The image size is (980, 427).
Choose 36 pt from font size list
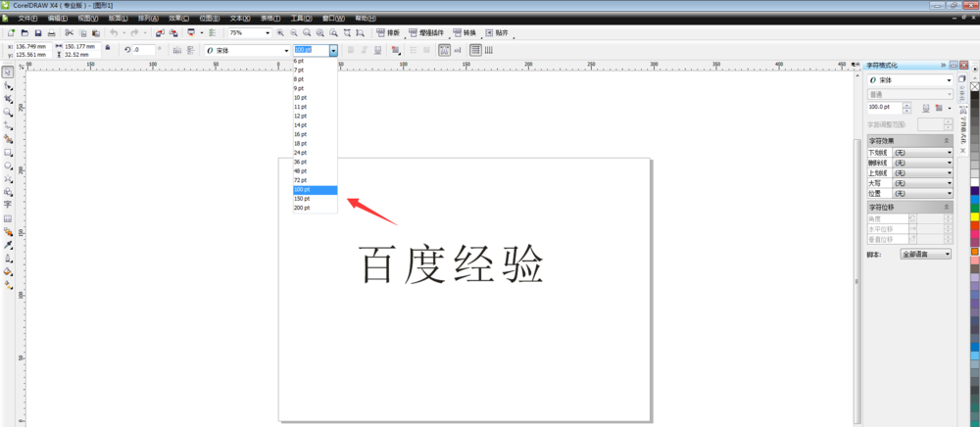[316, 162]
